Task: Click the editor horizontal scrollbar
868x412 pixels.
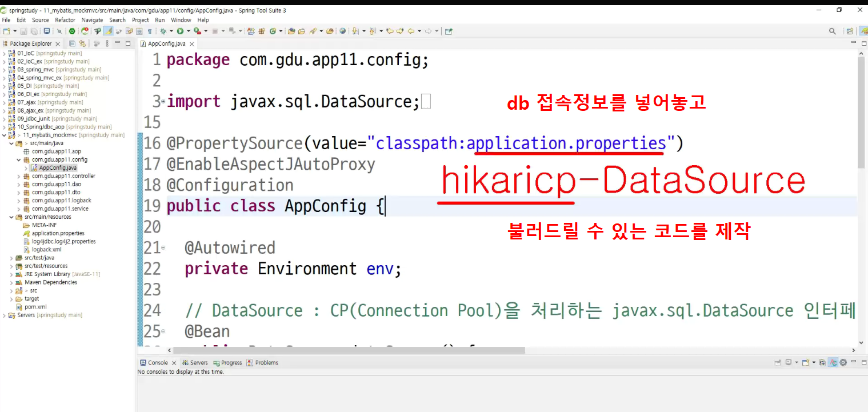Action: point(349,350)
